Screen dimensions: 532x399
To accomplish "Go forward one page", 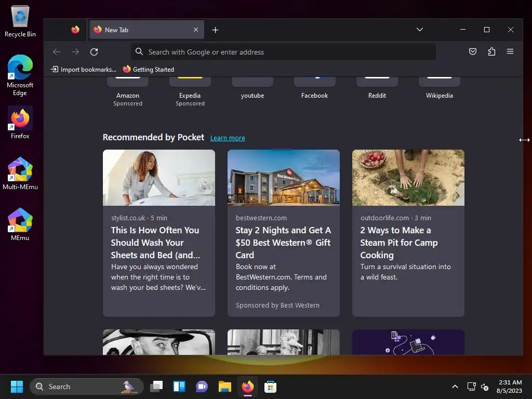I will (x=75, y=51).
